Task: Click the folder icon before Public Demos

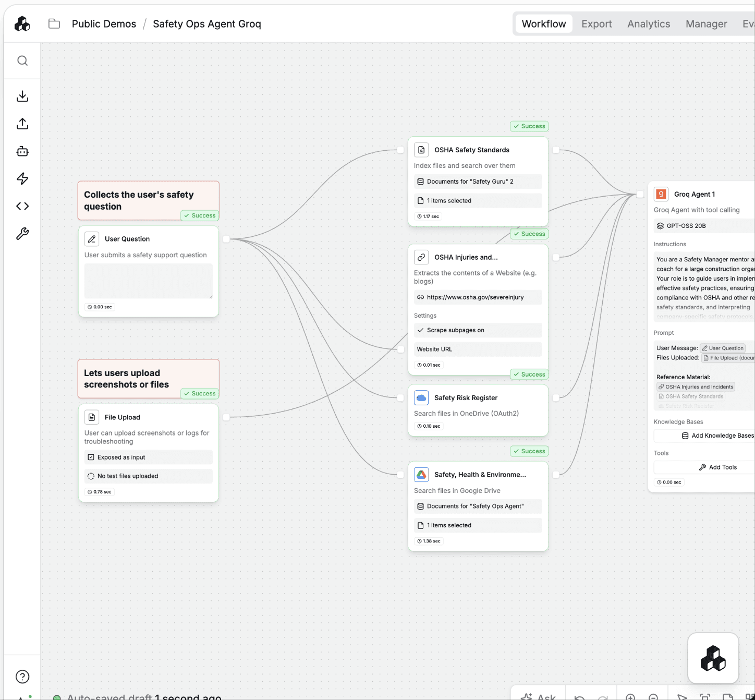Action: click(x=54, y=23)
